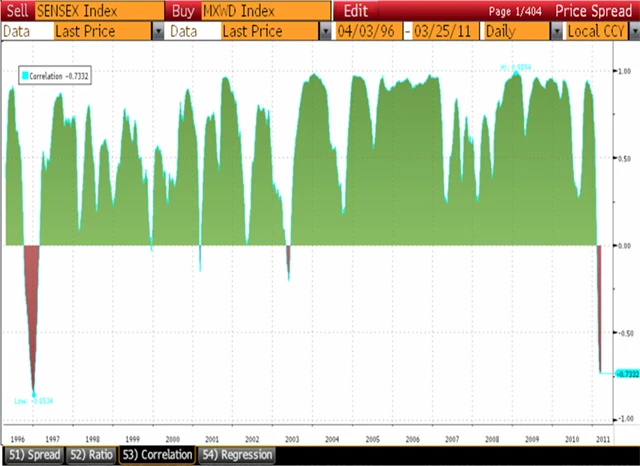Click the Hi point marker on chart
Image resolution: width=640 pixels, height=466 pixels.
click(514, 69)
